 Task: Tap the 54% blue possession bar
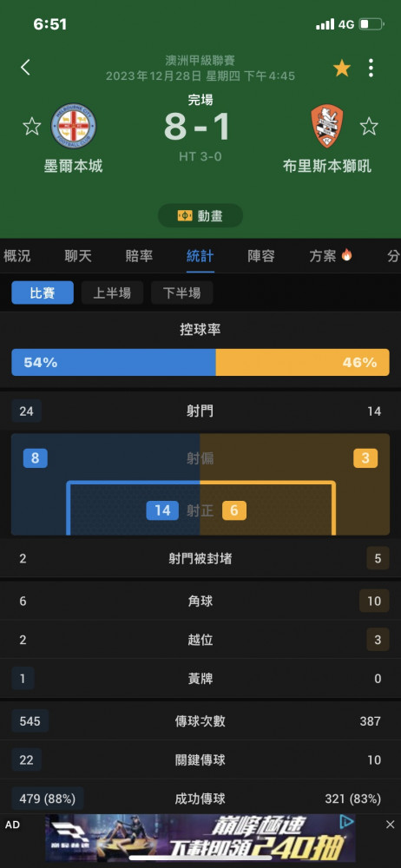[114, 363]
